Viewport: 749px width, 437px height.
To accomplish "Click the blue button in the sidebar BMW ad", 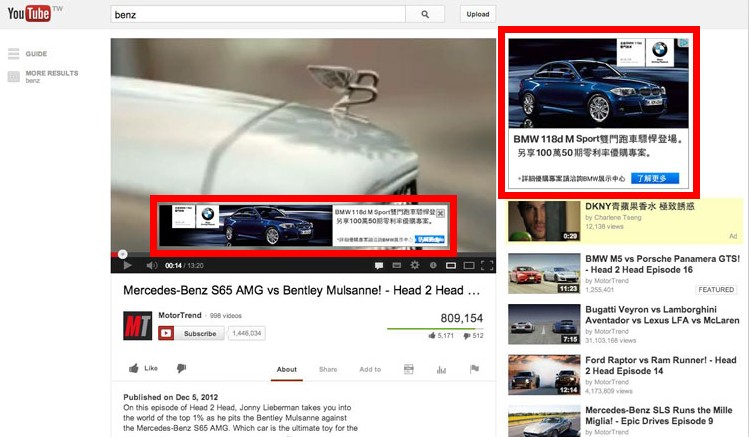I will (x=655, y=179).
